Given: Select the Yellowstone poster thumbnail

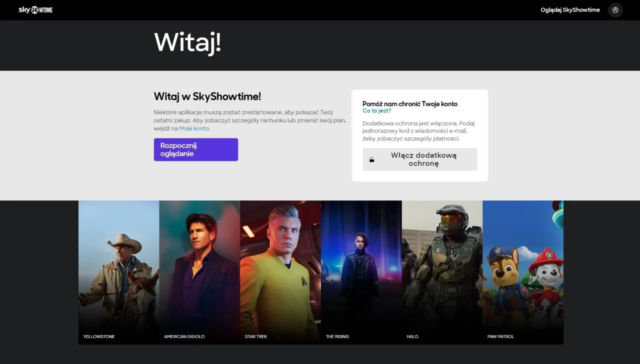Looking at the screenshot, I should coord(119,272).
